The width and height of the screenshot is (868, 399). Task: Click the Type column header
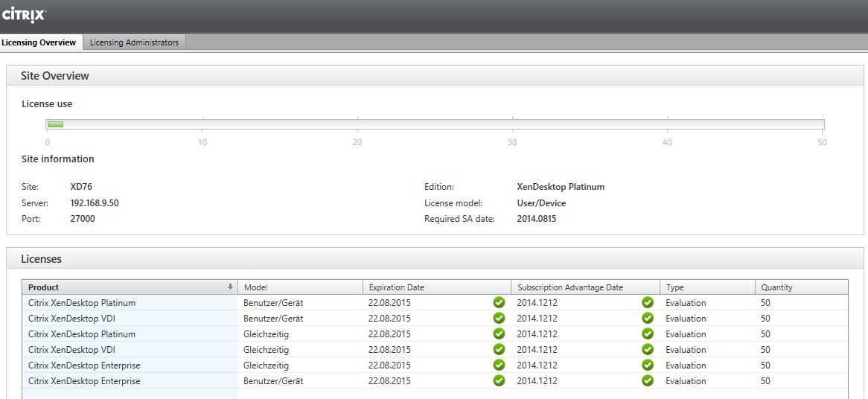tap(674, 287)
